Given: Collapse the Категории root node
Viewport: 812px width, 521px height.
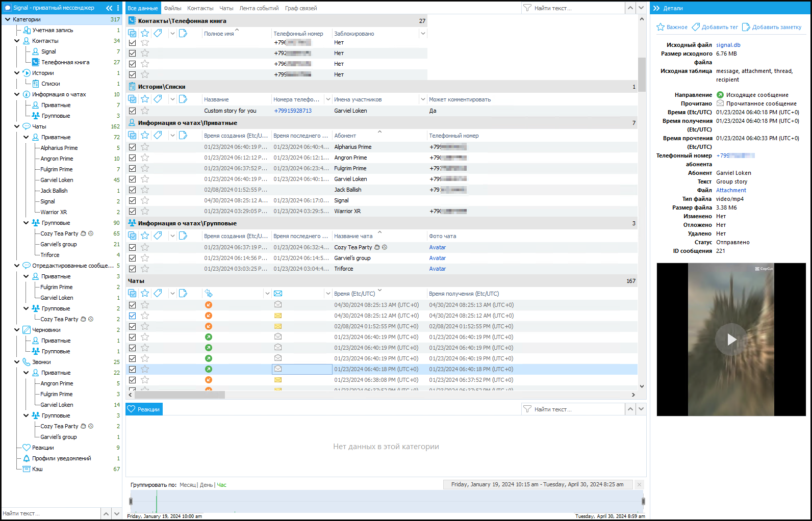Looking at the screenshot, I should [x=7, y=19].
